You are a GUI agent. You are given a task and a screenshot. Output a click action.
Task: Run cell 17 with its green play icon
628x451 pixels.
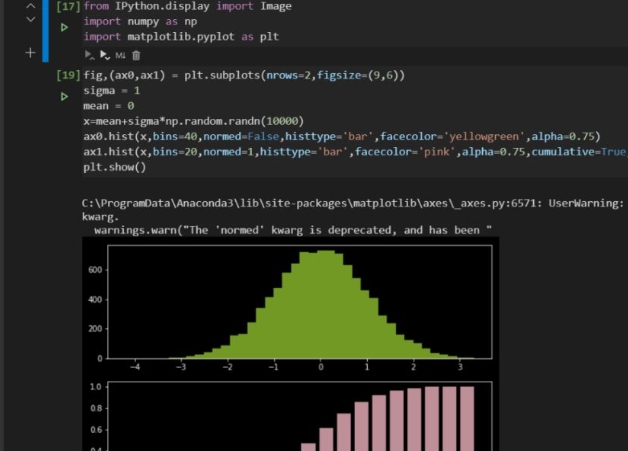point(64,27)
